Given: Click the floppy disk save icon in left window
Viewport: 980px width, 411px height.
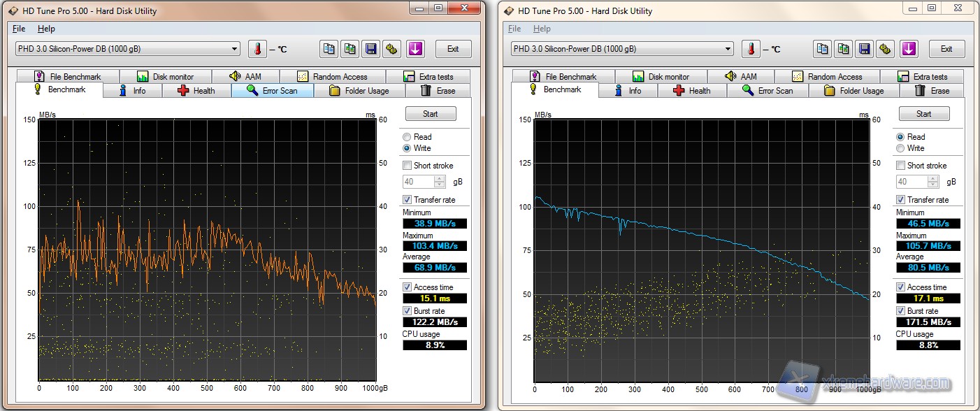Looking at the screenshot, I should [x=371, y=49].
